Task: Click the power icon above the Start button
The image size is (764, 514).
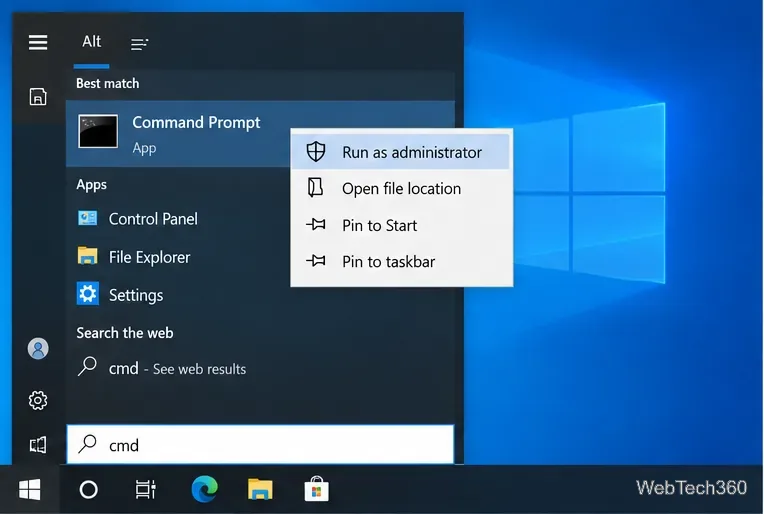Action: (38, 445)
